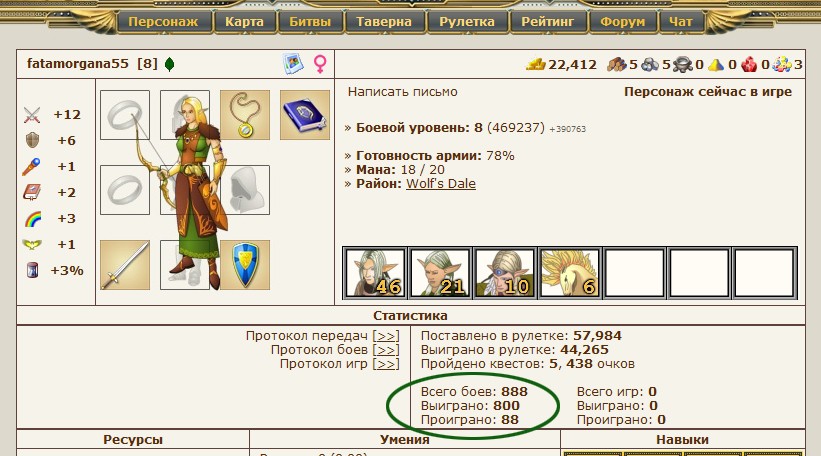This screenshot has height=456, width=821.
Task: Click the elf unit showing 21
Action: 440,273
